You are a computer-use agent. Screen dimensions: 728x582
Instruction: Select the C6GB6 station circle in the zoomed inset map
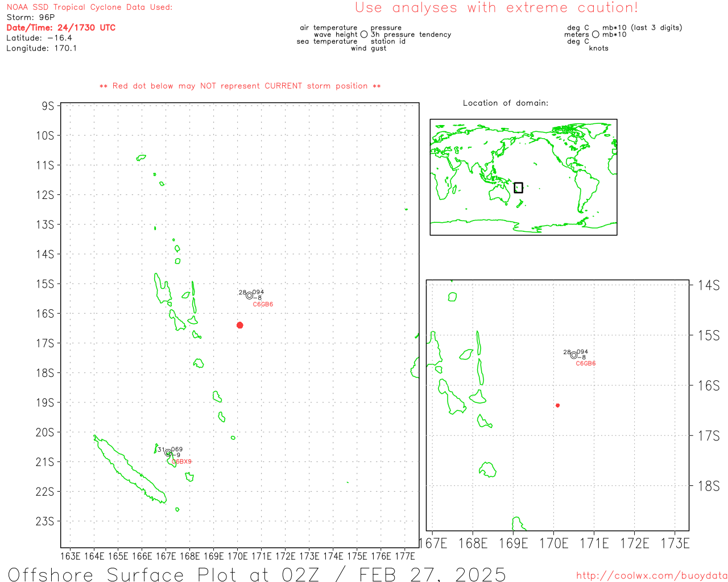click(574, 355)
